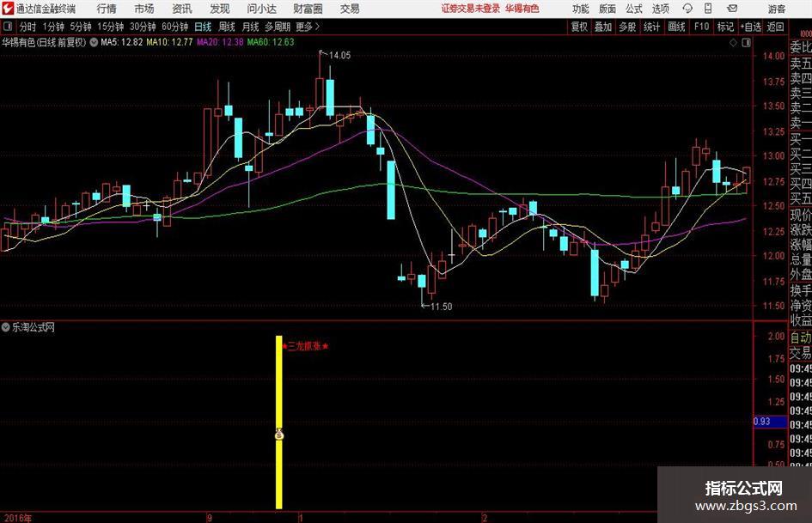Image resolution: width=812 pixels, height=523 pixels.
Task: Click the MA10: 12.77 label
Action: pos(169,42)
